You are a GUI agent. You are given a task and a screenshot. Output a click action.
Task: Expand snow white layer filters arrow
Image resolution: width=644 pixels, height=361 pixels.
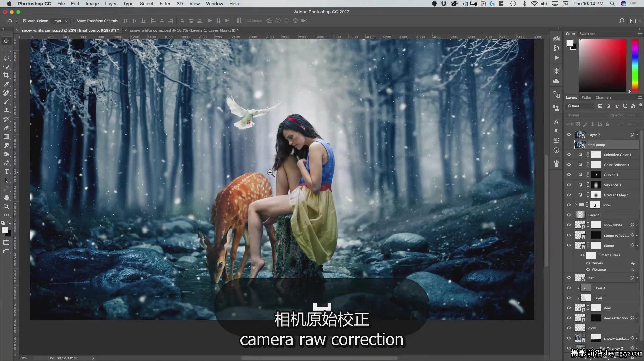(x=637, y=225)
